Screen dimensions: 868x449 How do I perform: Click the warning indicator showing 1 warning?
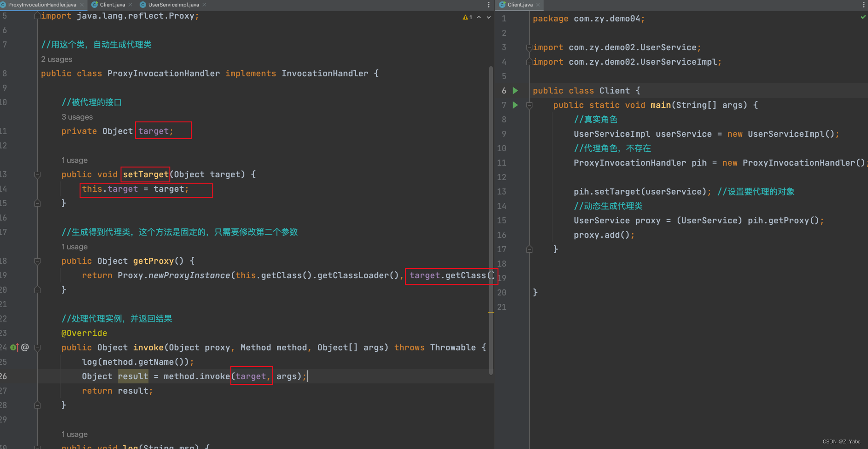click(x=467, y=17)
